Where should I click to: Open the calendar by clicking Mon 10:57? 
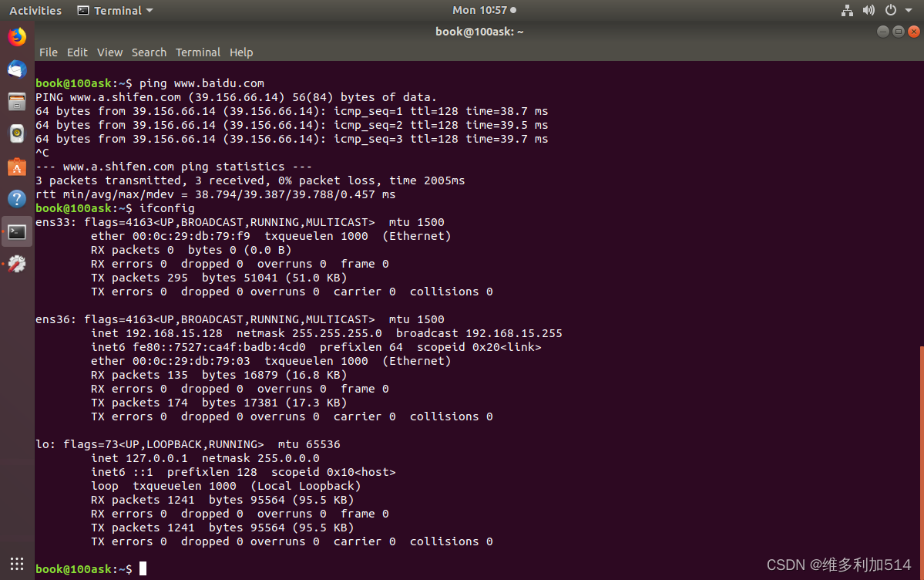click(x=479, y=10)
